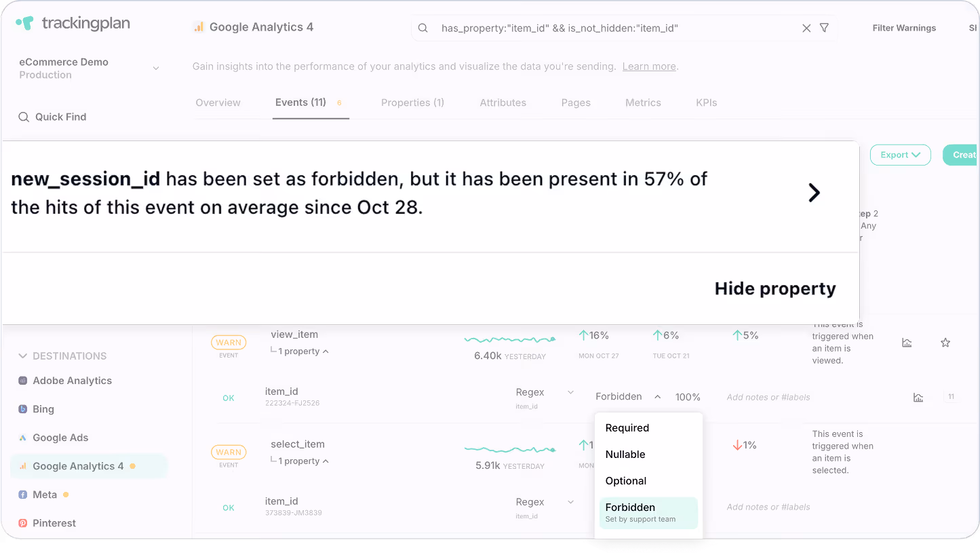
Task: Click the Pinterest destination icon
Action: [23, 523]
